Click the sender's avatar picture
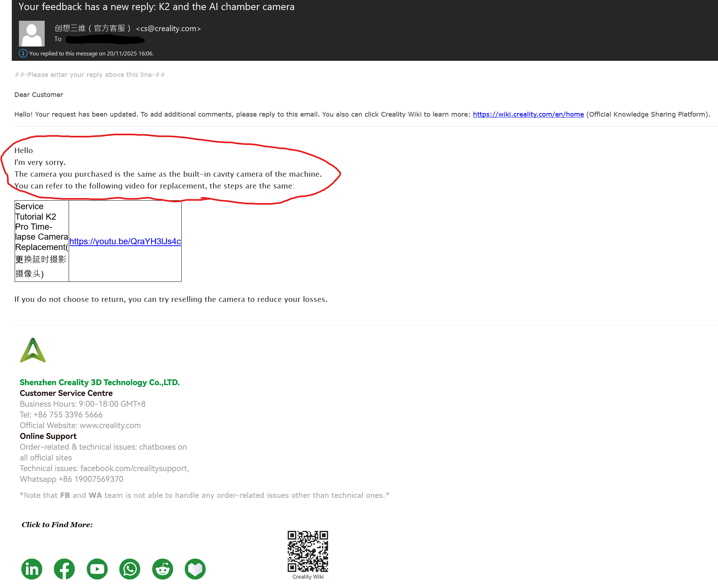This screenshot has width=718, height=588. click(x=32, y=34)
